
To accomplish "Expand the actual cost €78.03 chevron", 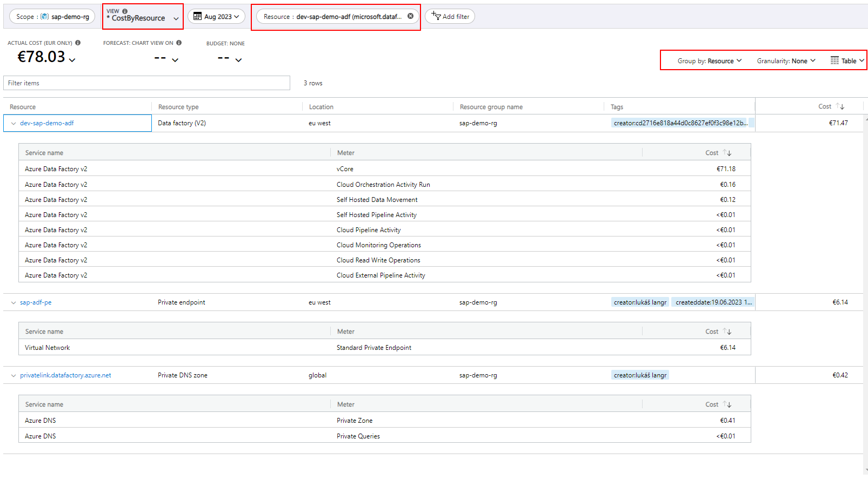I will 72,59.
